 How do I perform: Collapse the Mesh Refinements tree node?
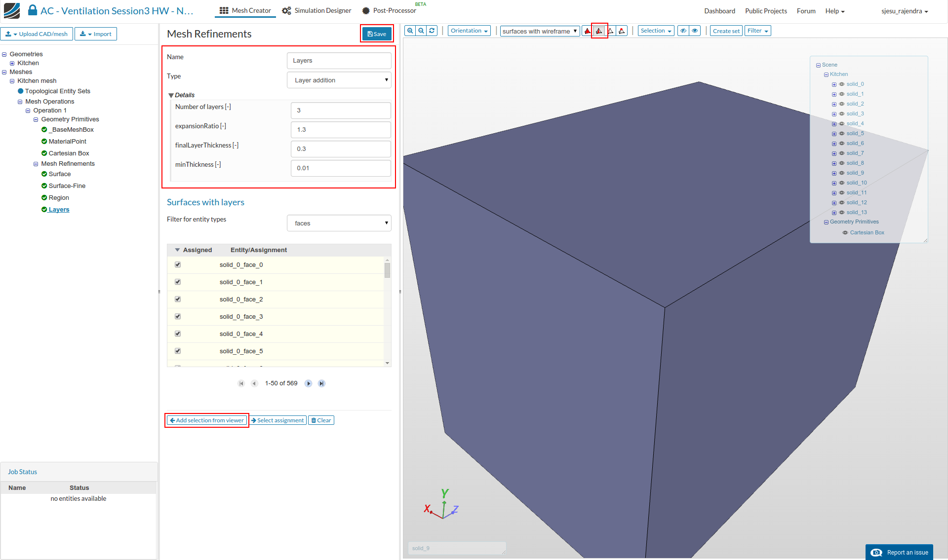point(36,164)
